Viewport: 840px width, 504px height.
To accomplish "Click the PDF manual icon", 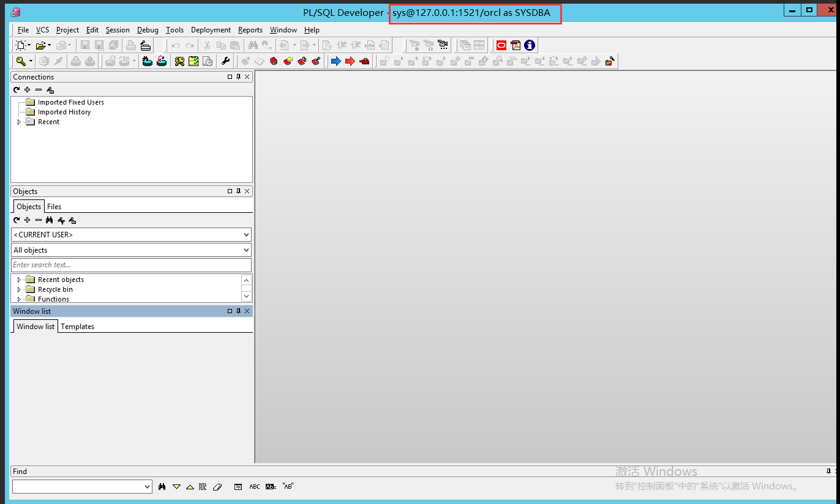I will (516, 45).
